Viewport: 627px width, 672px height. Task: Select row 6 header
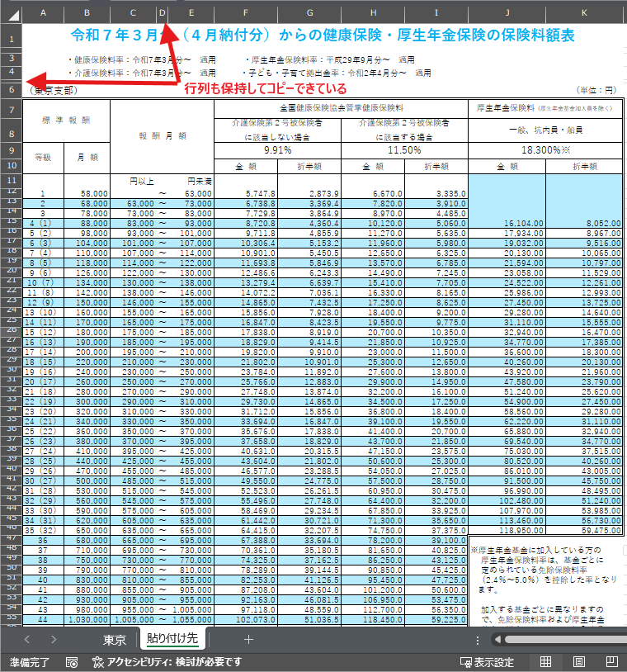(x=12, y=89)
